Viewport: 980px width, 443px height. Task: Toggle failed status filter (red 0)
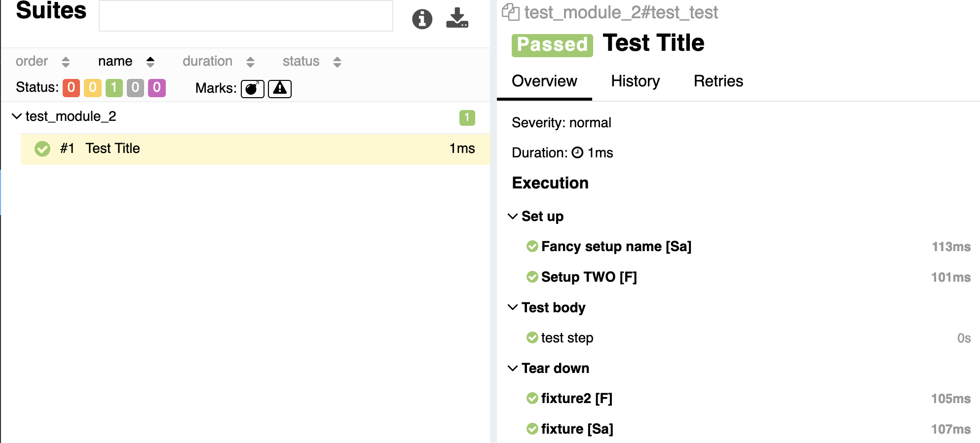[x=71, y=88]
